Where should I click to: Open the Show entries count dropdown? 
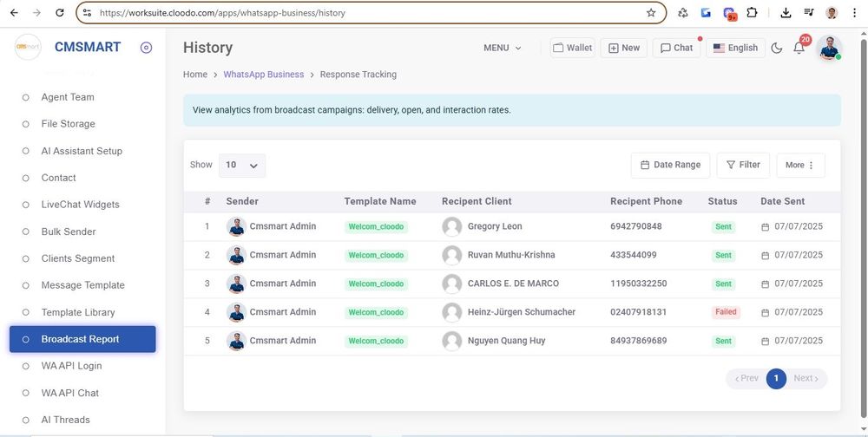point(242,165)
